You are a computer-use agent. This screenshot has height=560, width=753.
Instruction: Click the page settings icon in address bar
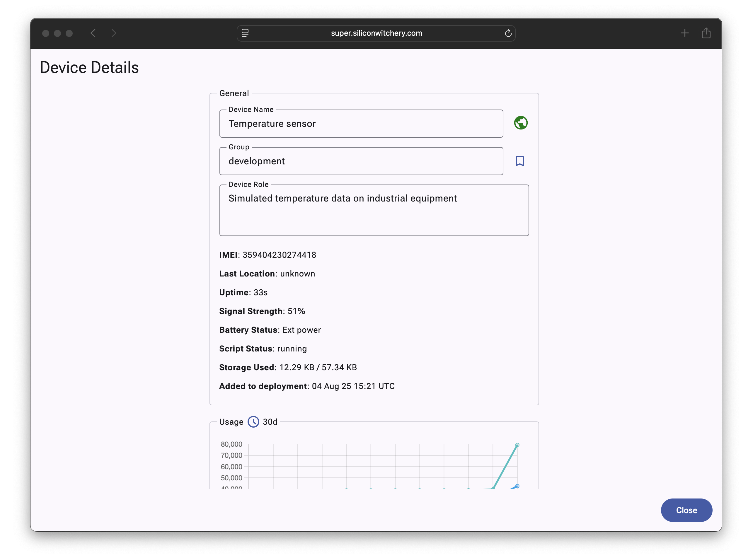[x=245, y=33]
